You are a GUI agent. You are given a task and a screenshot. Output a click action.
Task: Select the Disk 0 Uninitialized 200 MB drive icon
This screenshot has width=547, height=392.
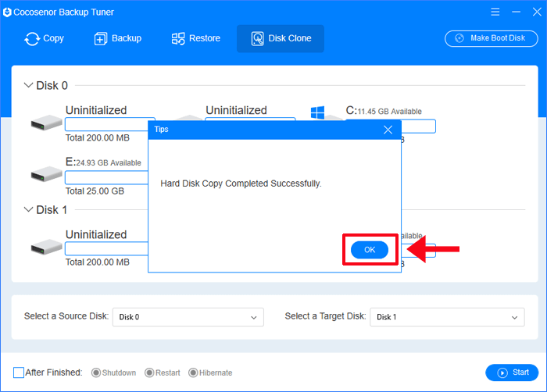tap(46, 123)
